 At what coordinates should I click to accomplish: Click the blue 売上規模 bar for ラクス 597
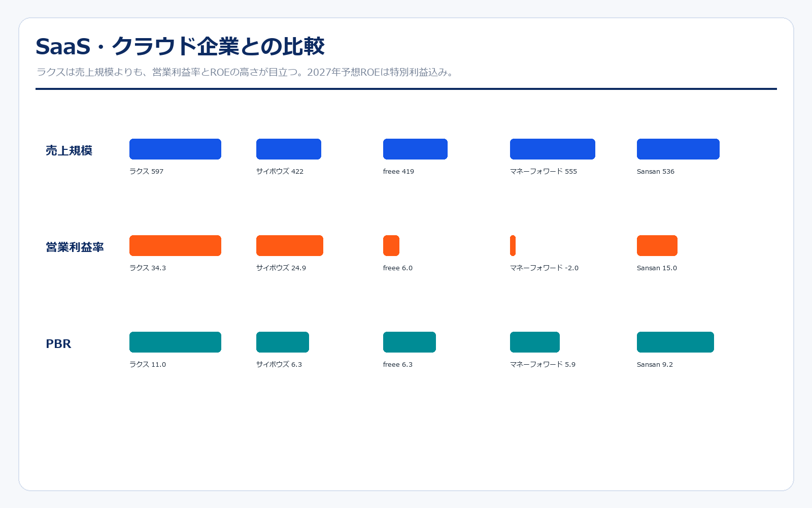click(x=175, y=149)
